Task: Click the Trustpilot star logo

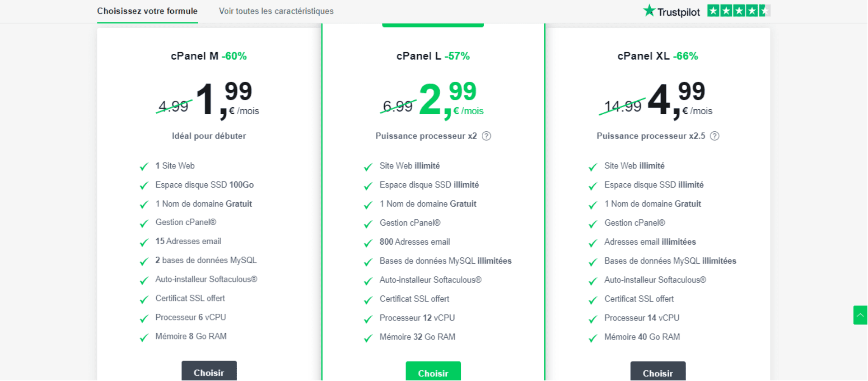Action: pos(671,11)
